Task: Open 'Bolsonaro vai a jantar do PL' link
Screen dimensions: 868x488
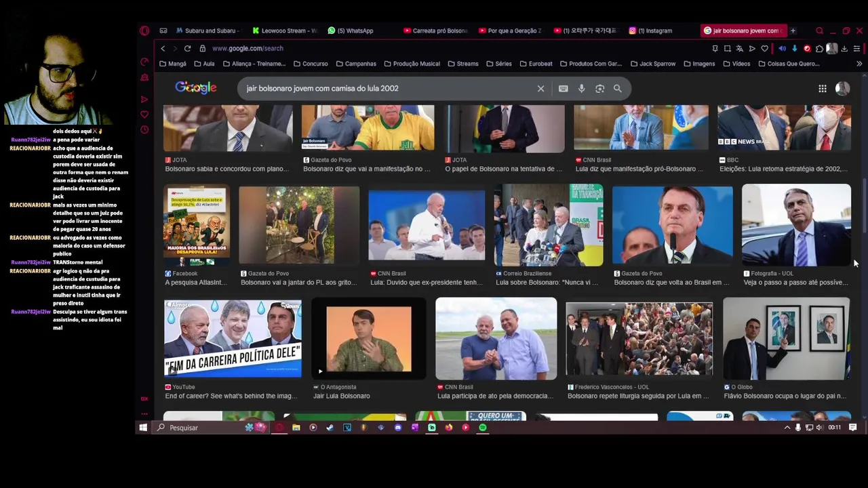Action: [x=297, y=283]
